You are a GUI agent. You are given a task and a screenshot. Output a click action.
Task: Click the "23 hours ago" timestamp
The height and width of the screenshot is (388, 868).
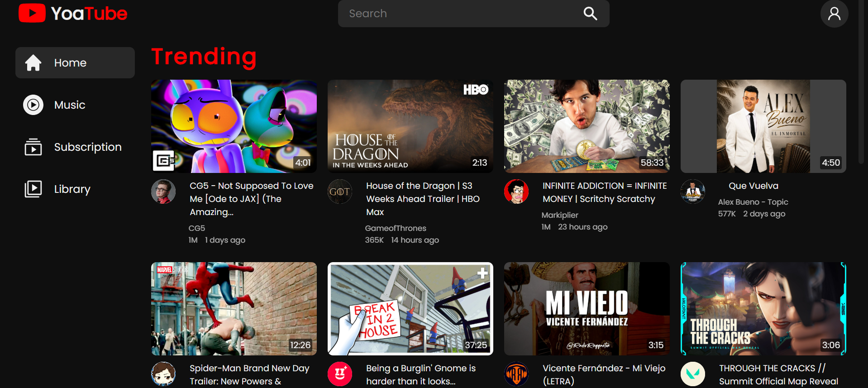click(x=583, y=227)
